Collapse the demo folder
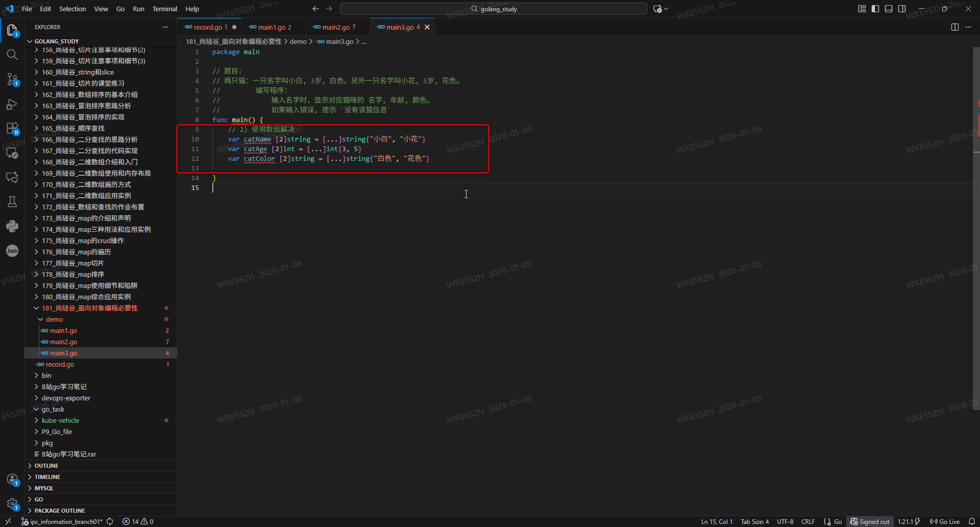 coord(101,319)
